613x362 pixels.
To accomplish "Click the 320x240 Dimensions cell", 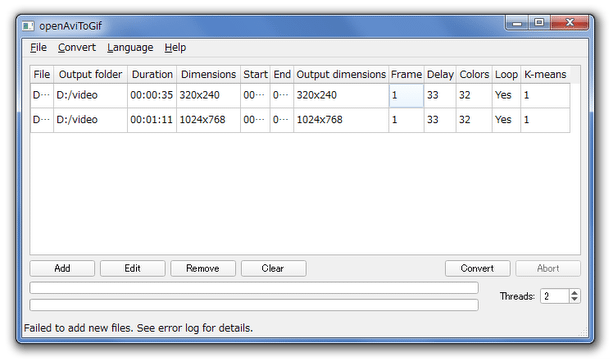I will 208,95.
